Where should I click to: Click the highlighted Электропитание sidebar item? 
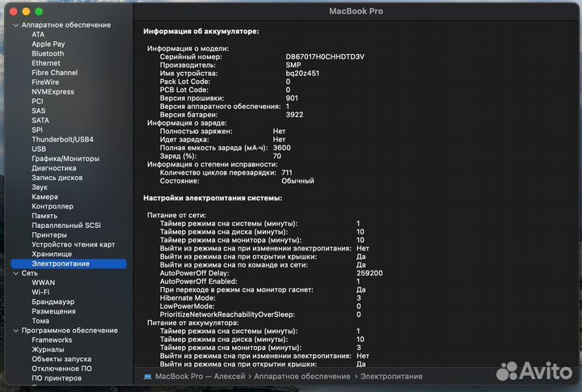(x=69, y=263)
